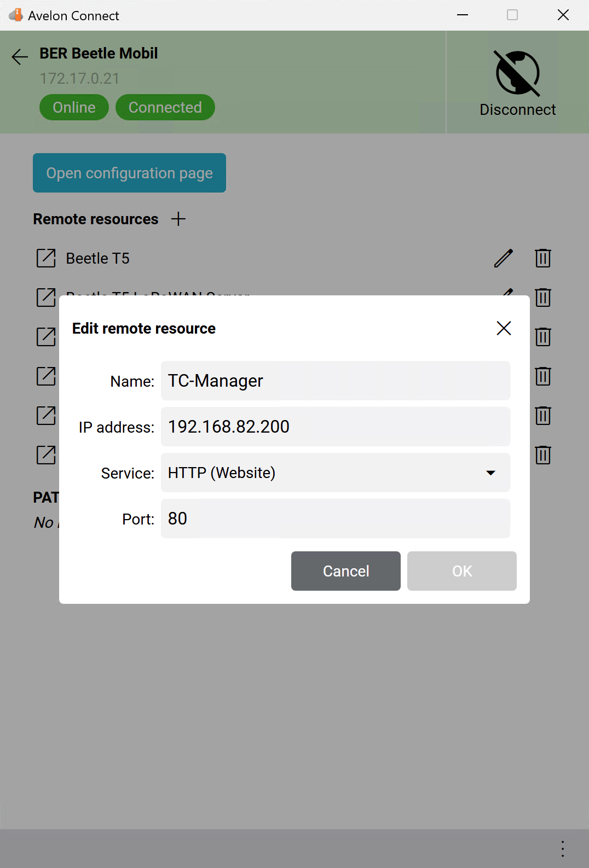The image size is (589, 868).
Task: Open the second remote resource link icon
Action: pos(46,298)
